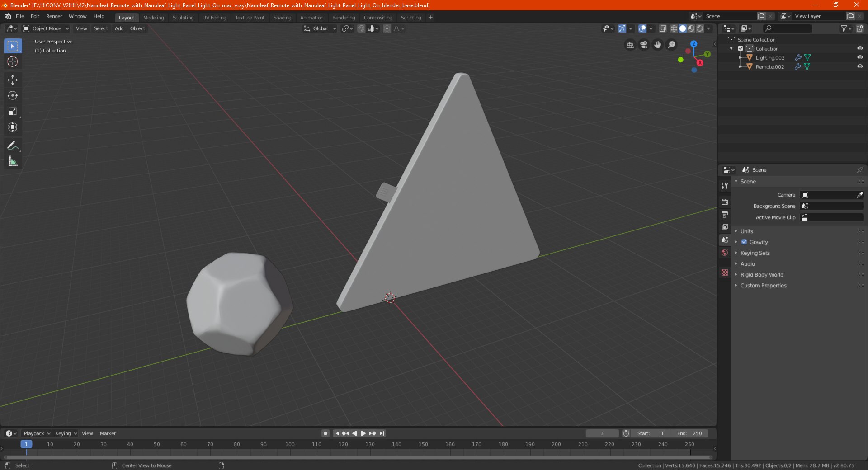This screenshot has height=470, width=868.
Task: Choose the Annotate pencil tool
Action: click(13, 146)
